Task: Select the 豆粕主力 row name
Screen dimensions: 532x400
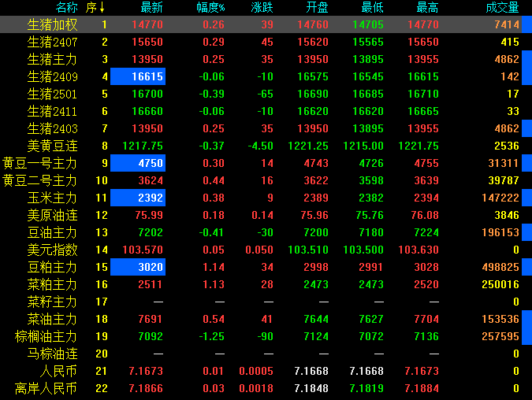Action: 52,267
